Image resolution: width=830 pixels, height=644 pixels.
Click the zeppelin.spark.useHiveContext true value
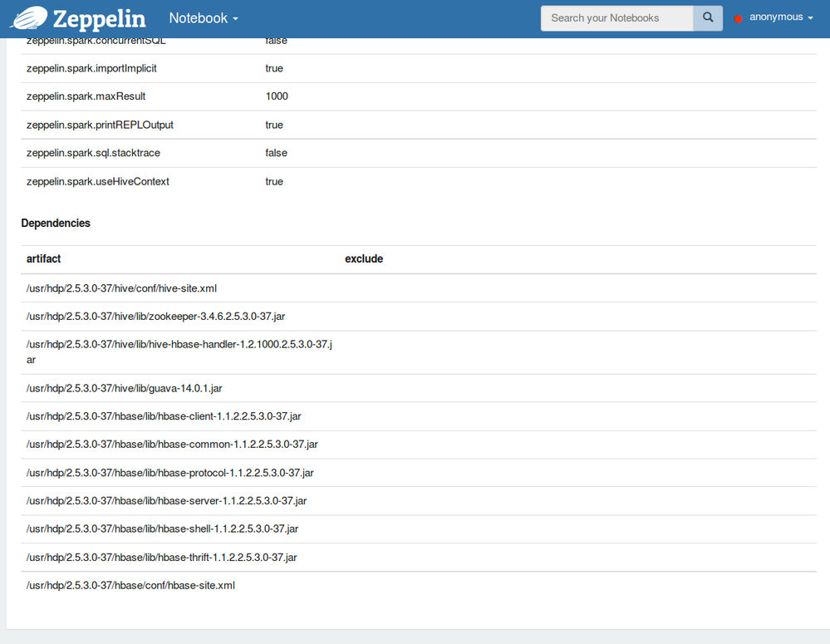click(274, 181)
